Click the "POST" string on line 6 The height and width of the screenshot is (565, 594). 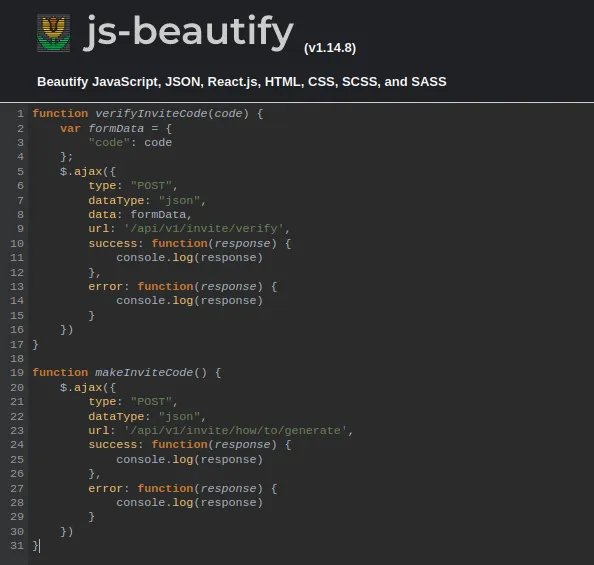[151, 186]
